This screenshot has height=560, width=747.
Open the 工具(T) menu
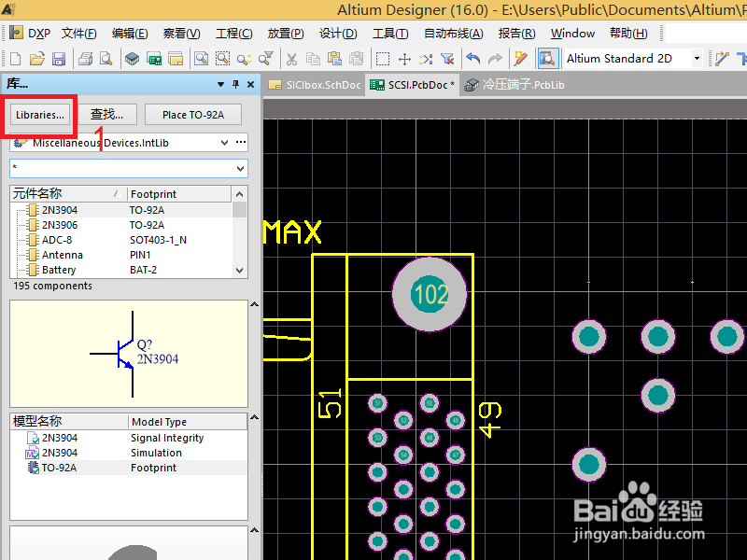click(x=390, y=33)
